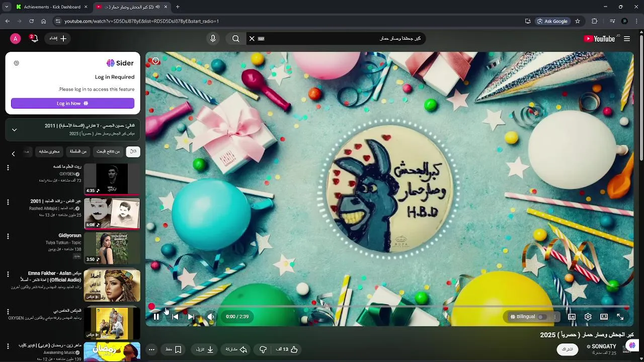
Task: Open Gidiyorsun 3:50 thumbnail
Action: [112, 248]
